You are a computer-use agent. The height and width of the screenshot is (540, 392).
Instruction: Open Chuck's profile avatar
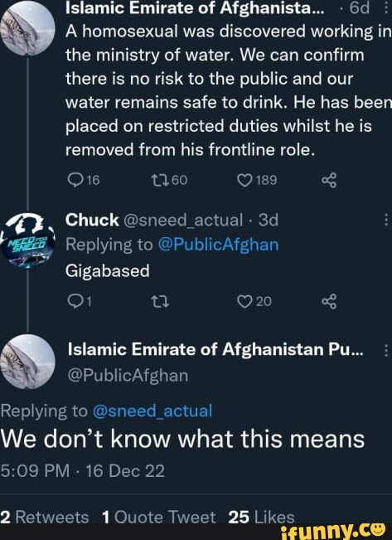coord(27,241)
